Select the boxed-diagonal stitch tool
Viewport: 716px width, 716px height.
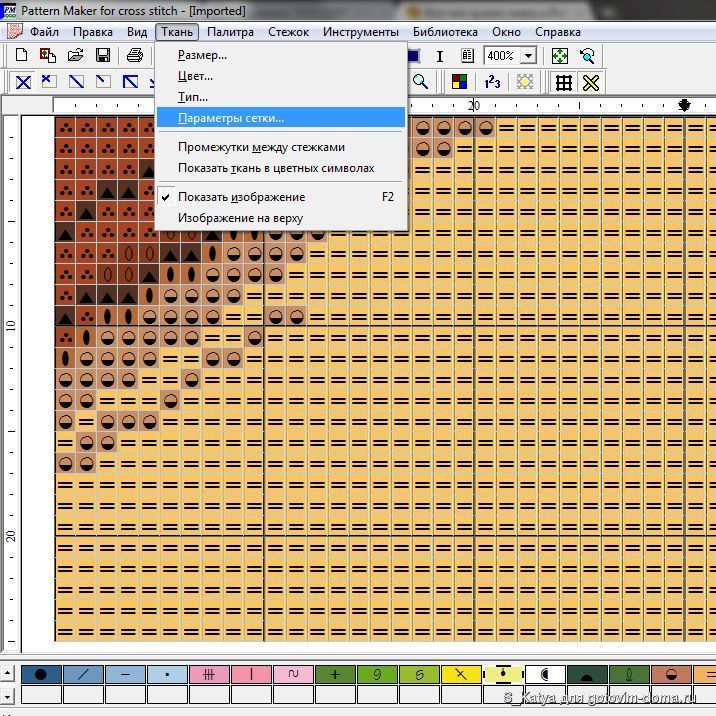[x=130, y=82]
